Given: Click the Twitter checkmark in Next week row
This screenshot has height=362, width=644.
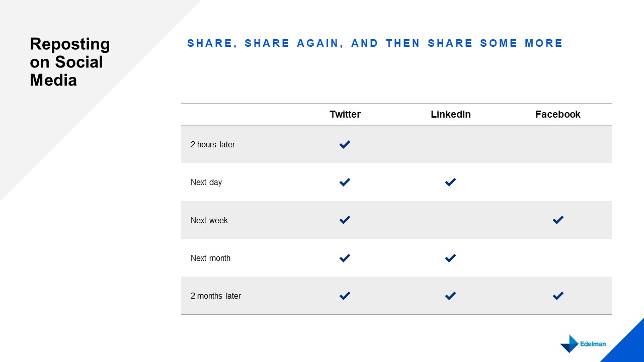Looking at the screenshot, I should click(345, 220).
